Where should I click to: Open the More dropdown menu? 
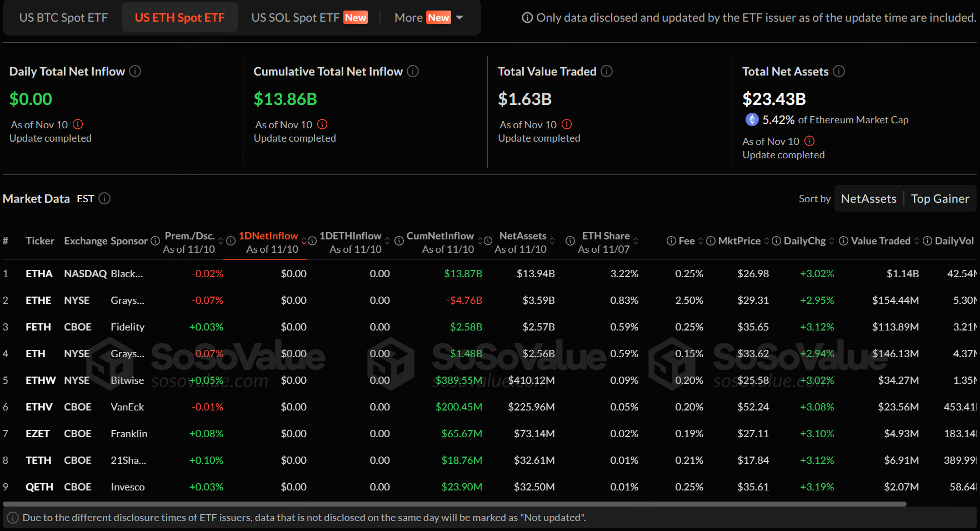pyautogui.click(x=428, y=18)
